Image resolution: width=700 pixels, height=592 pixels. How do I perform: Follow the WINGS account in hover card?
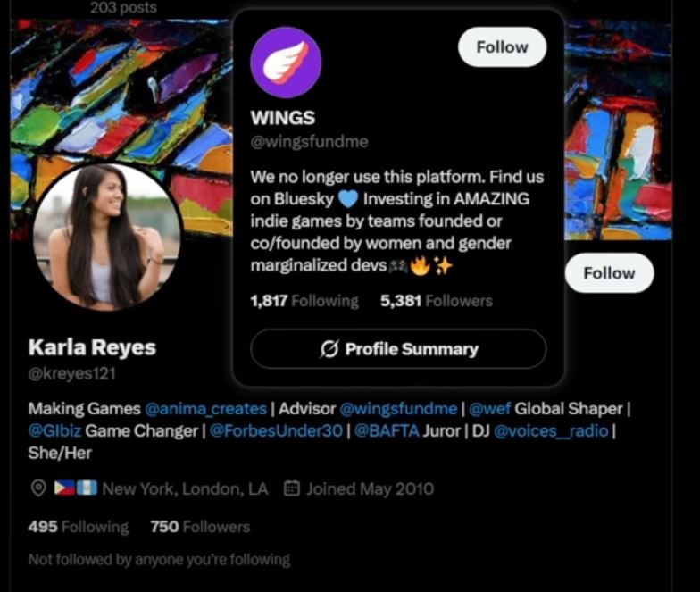(502, 46)
